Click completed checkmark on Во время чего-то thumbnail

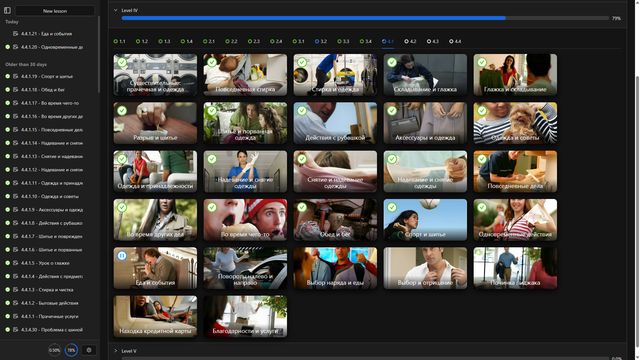pyautogui.click(x=212, y=207)
